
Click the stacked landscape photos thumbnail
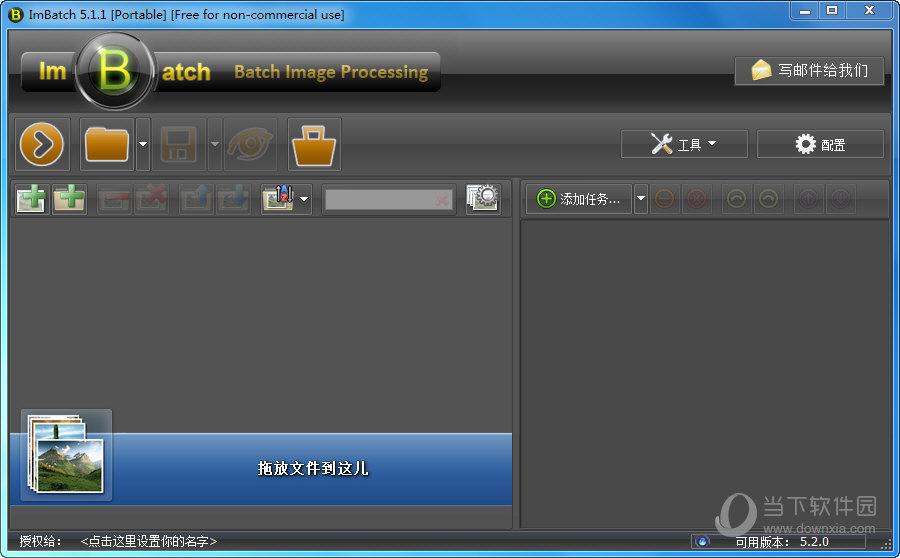tap(67, 455)
